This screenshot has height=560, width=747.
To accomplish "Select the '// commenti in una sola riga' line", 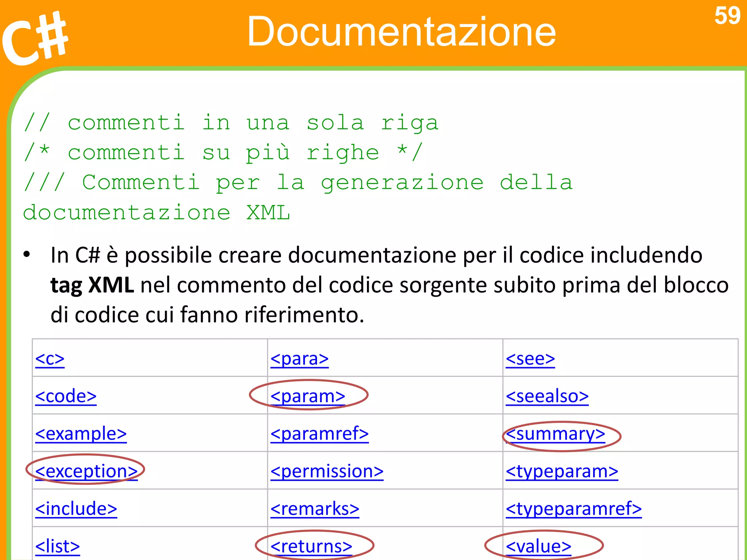I will (x=231, y=123).
